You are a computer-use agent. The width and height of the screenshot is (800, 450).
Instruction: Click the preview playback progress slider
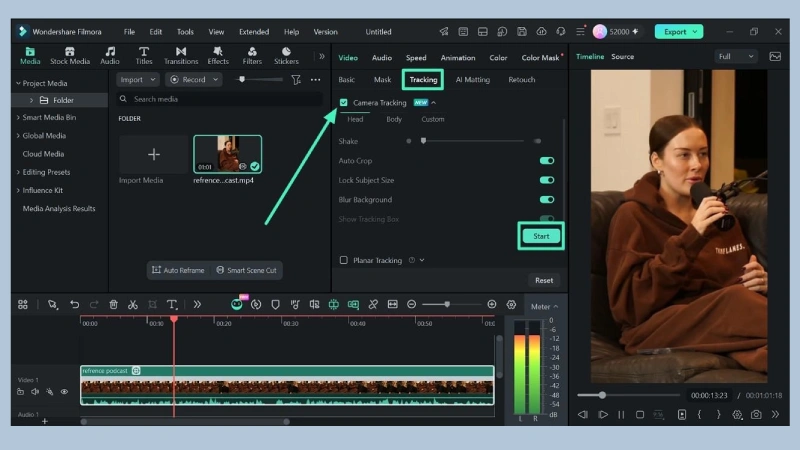coord(602,395)
